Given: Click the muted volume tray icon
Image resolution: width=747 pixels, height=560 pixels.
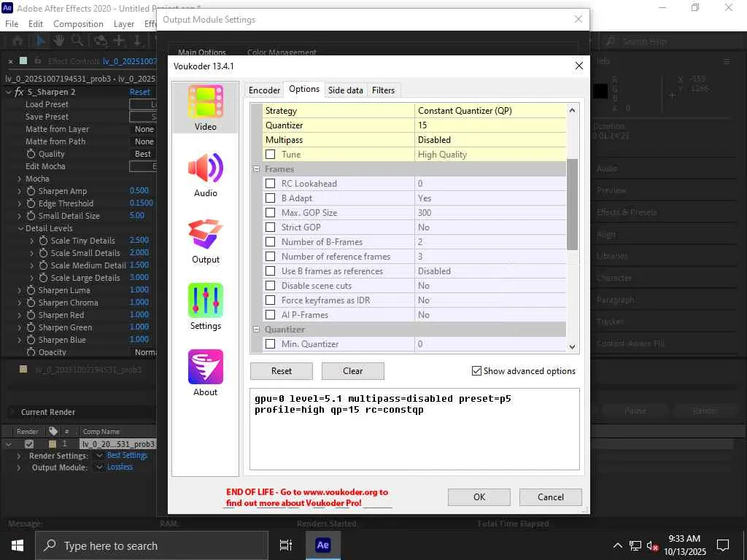Looking at the screenshot, I should point(653,545).
